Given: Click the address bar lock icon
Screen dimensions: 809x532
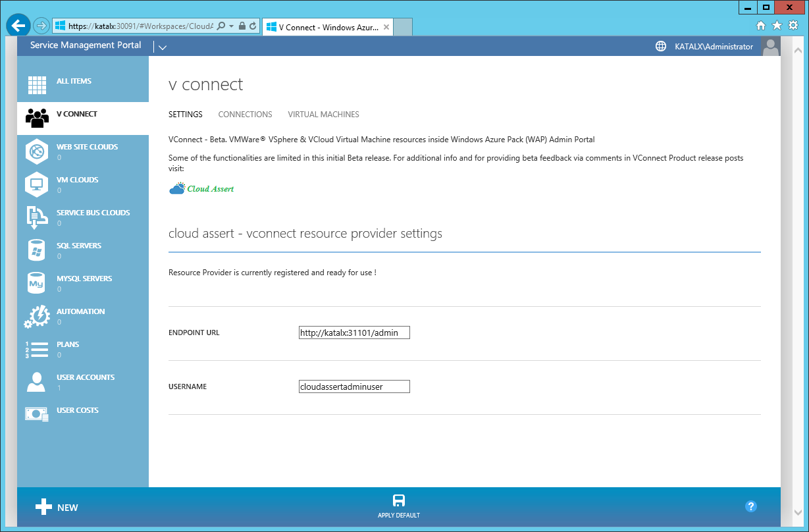Looking at the screenshot, I should pos(242,26).
